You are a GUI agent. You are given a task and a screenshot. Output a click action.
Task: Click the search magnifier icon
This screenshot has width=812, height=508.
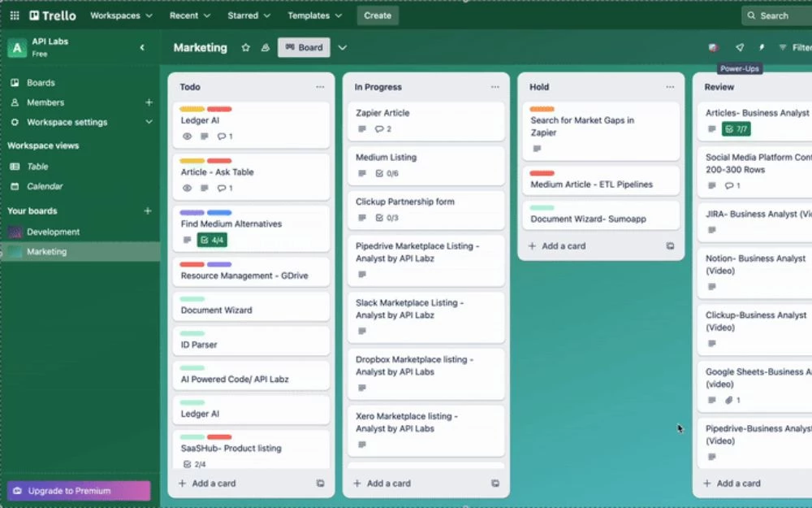pos(751,15)
